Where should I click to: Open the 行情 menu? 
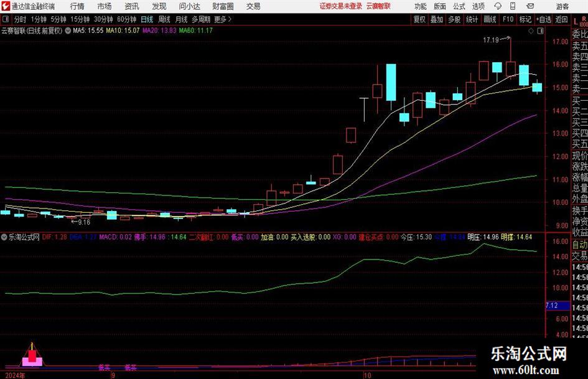(x=77, y=6)
